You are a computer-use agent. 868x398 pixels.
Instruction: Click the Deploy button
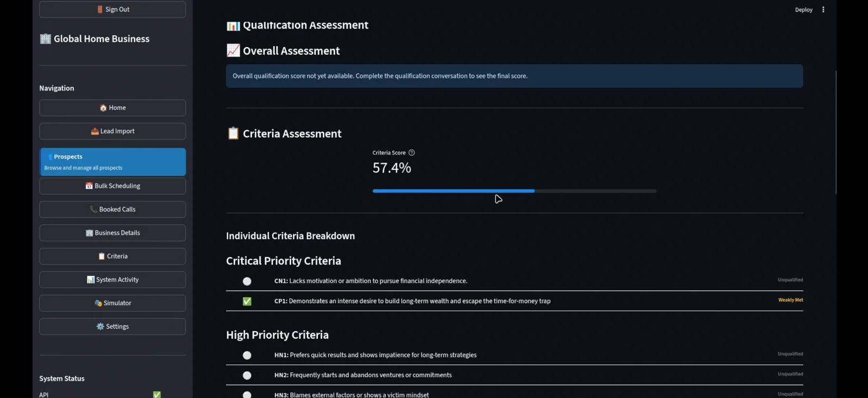pos(803,10)
